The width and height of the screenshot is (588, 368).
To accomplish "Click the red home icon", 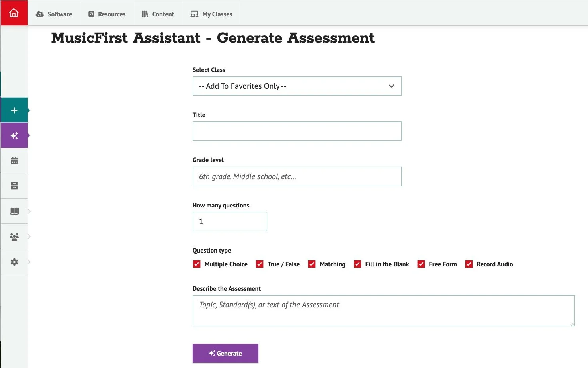I will (14, 13).
